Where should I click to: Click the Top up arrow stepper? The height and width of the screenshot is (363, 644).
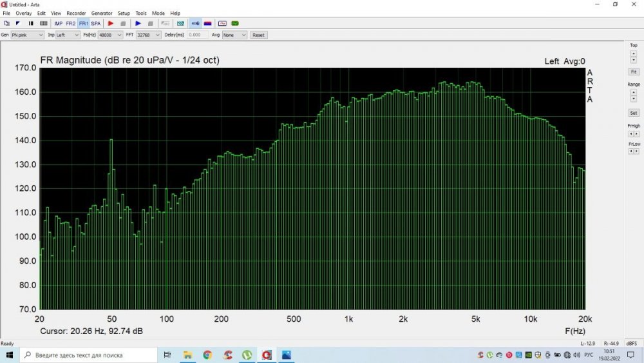coord(634,53)
